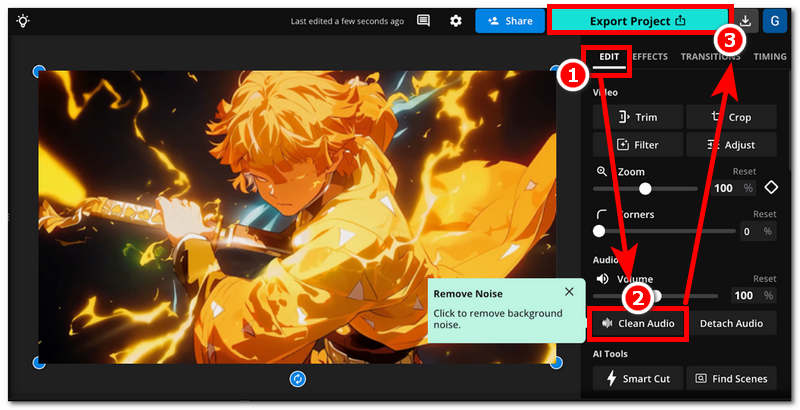Image resolution: width=800 pixels, height=410 pixels.
Task: Click the Zoom slider handle
Action: point(645,188)
